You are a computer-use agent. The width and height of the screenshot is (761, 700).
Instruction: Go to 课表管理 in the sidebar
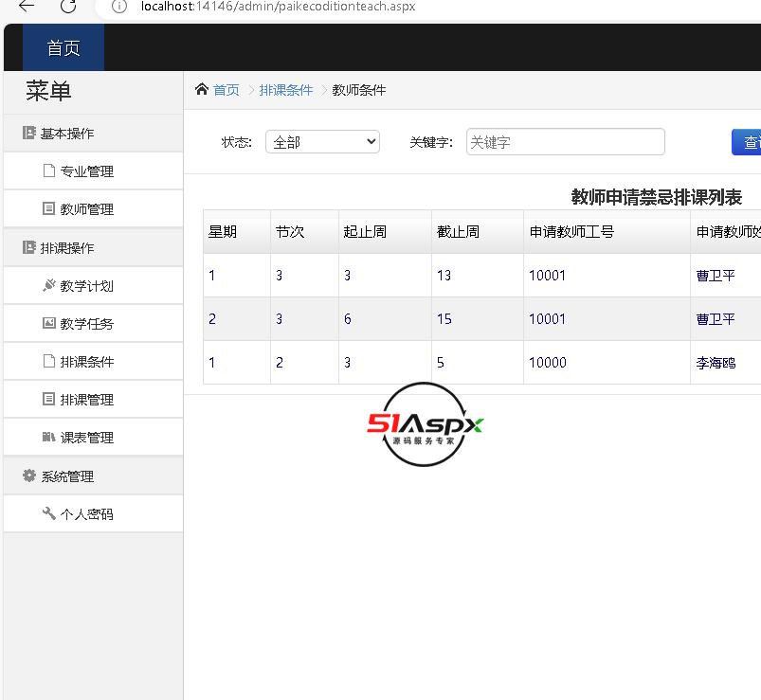86,438
